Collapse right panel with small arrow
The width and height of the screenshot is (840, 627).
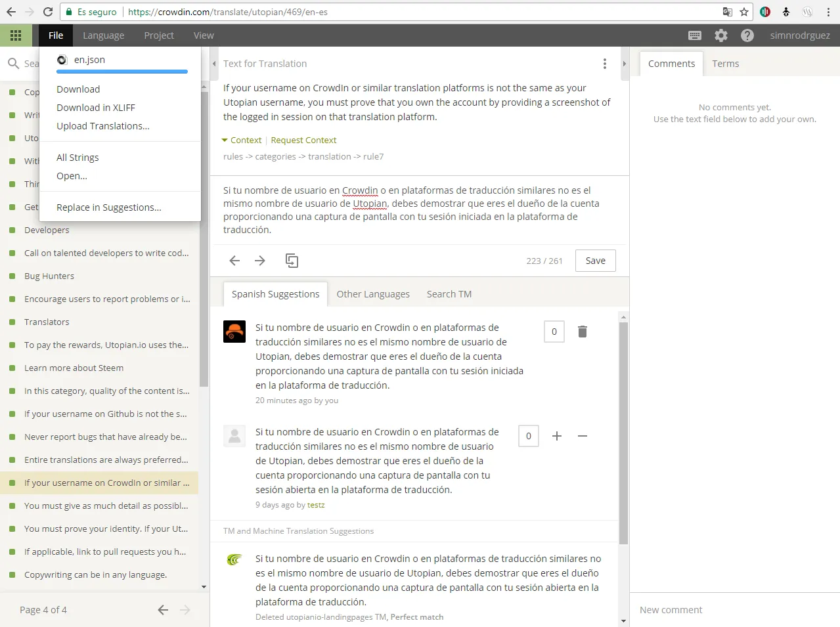point(625,64)
